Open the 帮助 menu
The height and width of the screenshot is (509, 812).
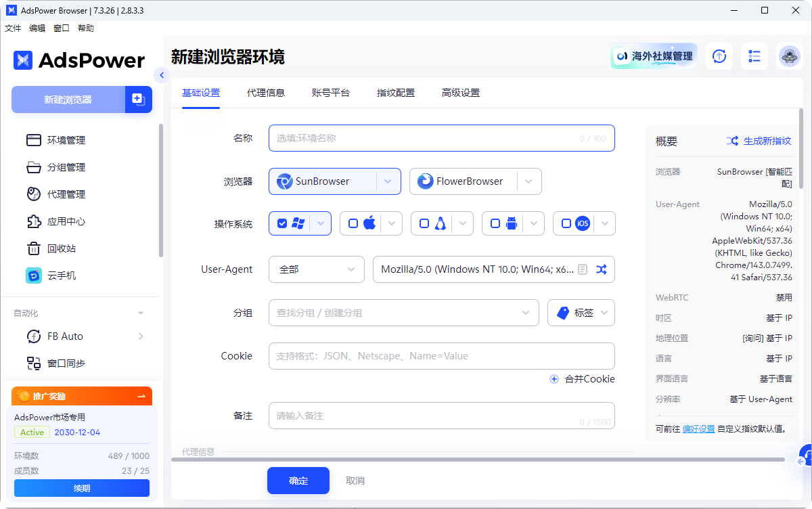pyautogui.click(x=86, y=28)
